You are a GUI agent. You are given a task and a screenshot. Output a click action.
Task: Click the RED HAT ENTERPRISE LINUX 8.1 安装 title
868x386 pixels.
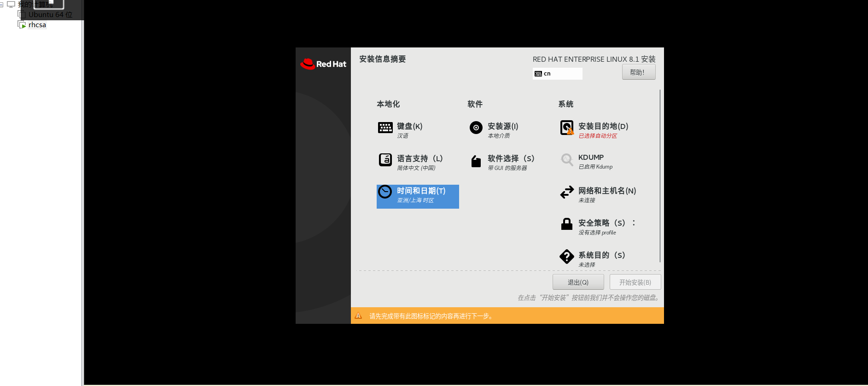click(594, 59)
